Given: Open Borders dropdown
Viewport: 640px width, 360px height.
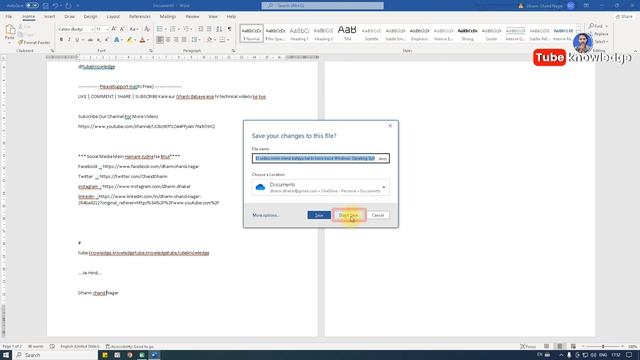Looking at the screenshot, I should [x=228, y=40].
